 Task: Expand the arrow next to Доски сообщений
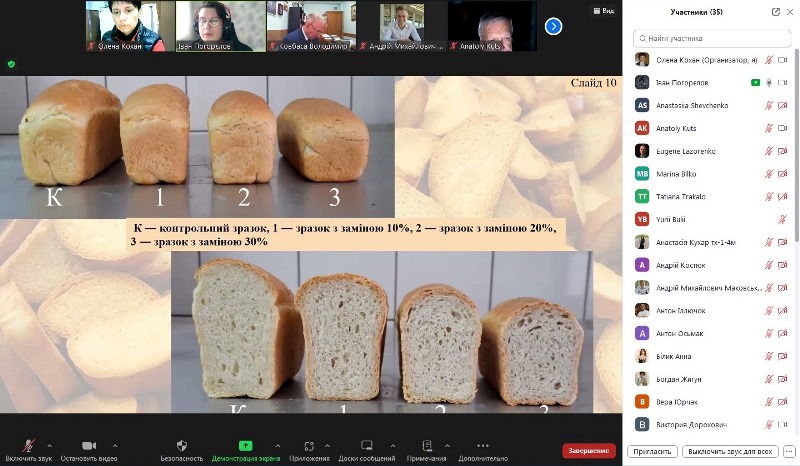coord(393,446)
